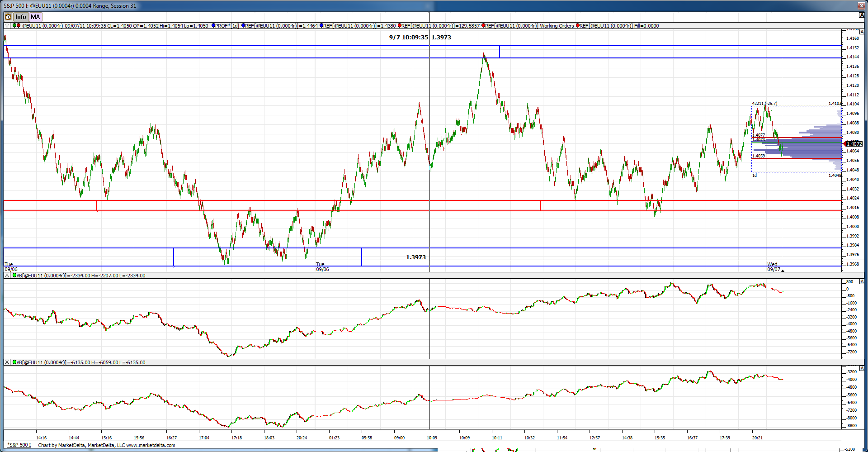Click the 1.4072 current price marker on the axis
Image resolution: width=868 pixels, height=452 pixels.
coord(854,144)
